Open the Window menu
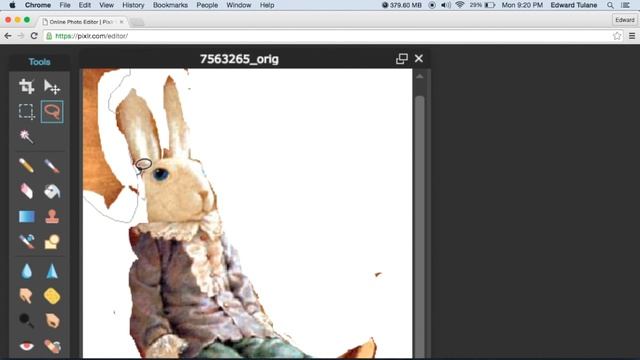 coord(239,5)
